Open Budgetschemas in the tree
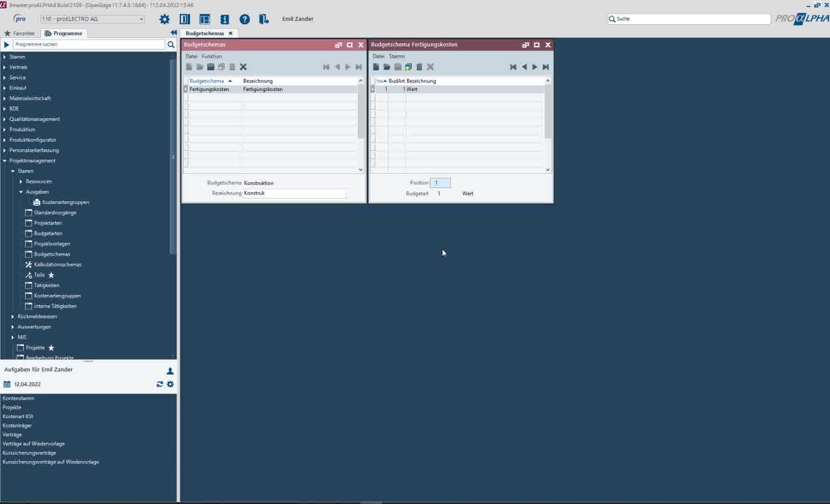Viewport: 830px width, 504px height. pos(52,254)
